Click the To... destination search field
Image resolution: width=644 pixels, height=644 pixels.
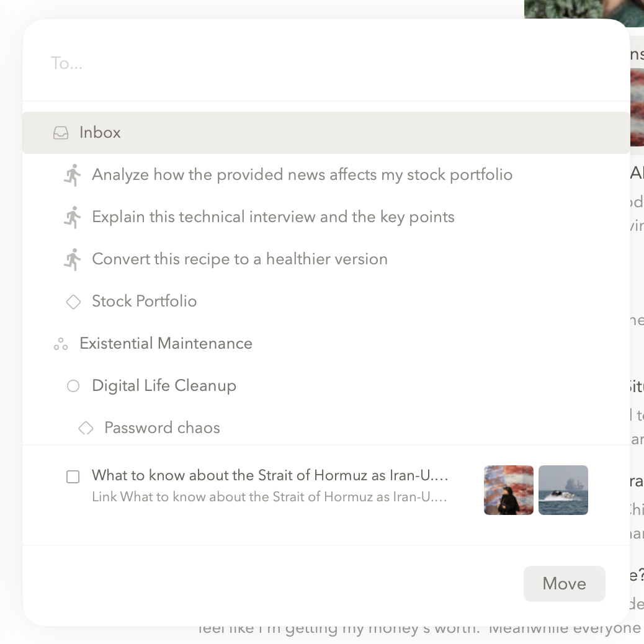click(310, 63)
